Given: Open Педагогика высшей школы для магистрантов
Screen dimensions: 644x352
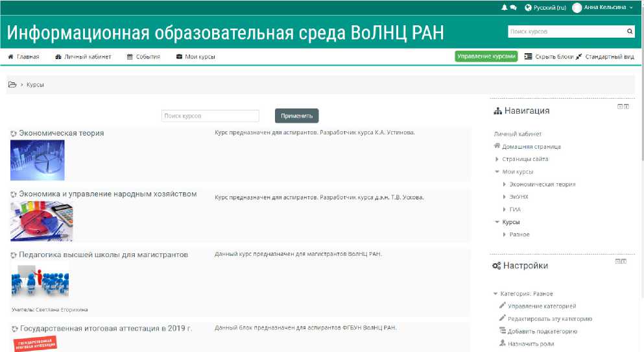Looking at the screenshot, I should coord(104,255).
